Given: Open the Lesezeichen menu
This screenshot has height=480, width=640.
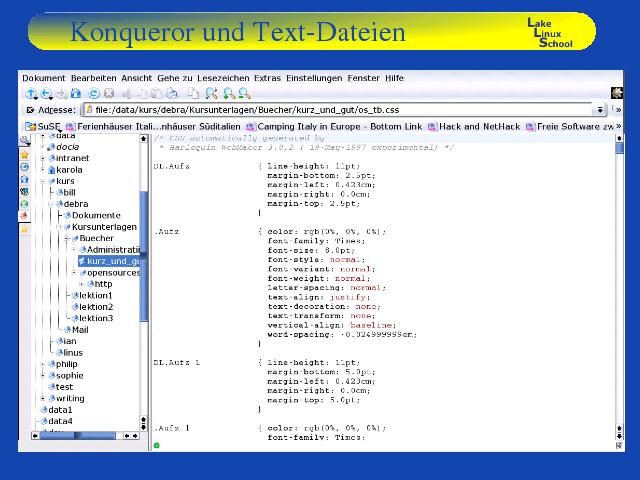Looking at the screenshot, I should (223, 78).
